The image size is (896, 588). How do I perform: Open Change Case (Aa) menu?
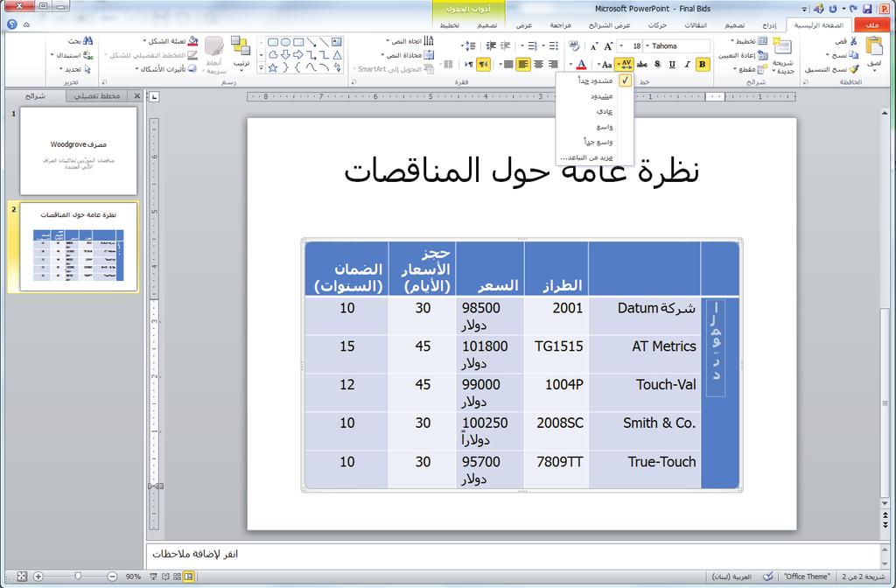605,65
